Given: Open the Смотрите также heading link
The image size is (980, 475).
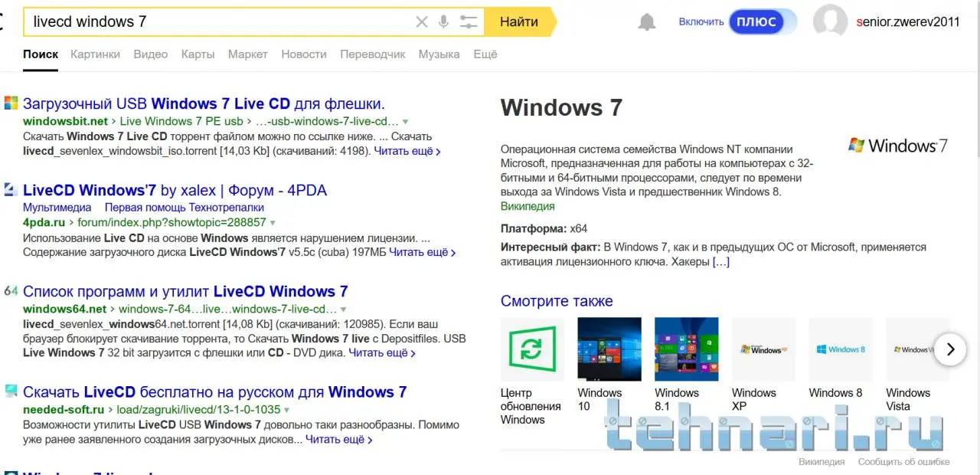Looking at the screenshot, I should pos(557,301).
